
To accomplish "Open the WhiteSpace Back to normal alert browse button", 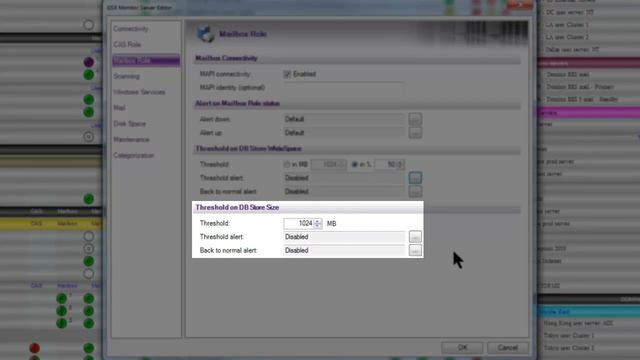I will point(415,191).
